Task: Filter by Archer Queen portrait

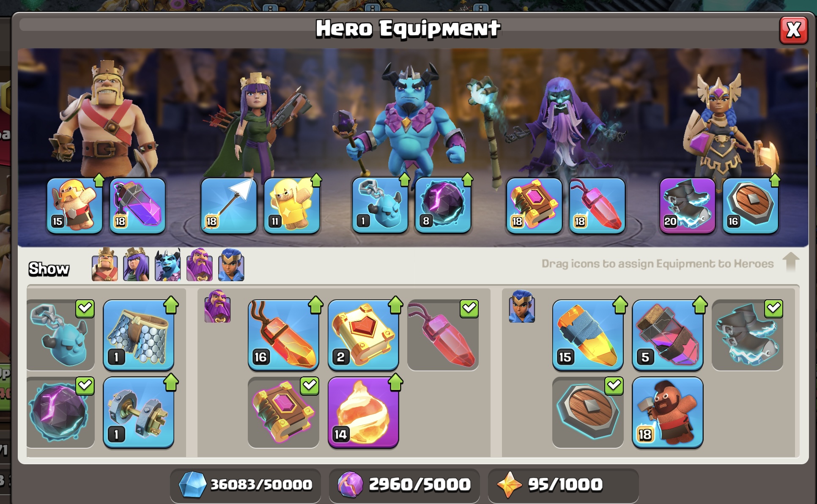Action: coord(136,265)
